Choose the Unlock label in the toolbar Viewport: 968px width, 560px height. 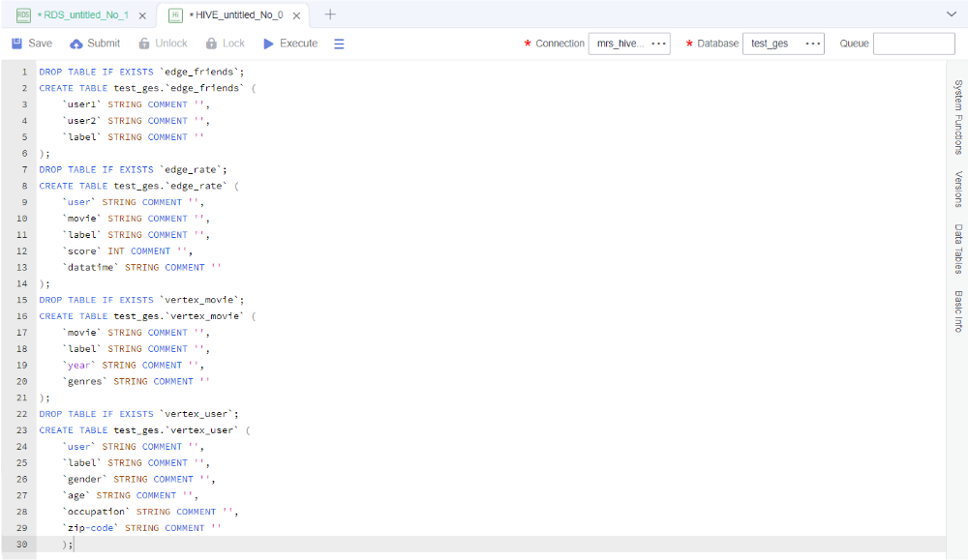pos(171,44)
